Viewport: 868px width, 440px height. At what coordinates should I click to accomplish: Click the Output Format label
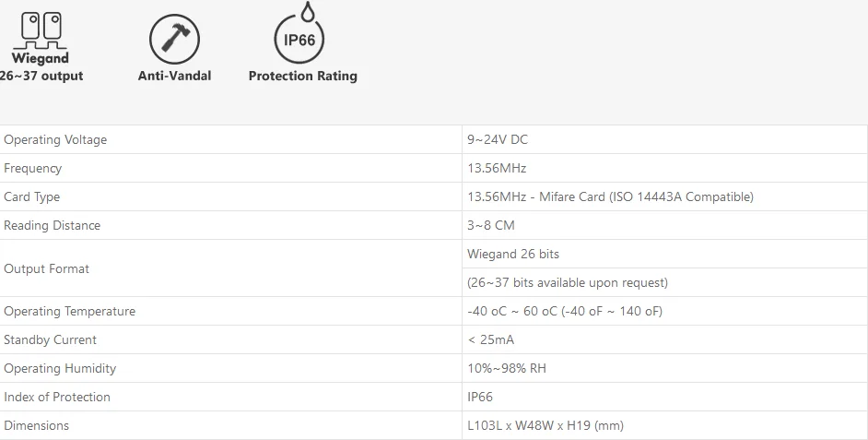46,268
